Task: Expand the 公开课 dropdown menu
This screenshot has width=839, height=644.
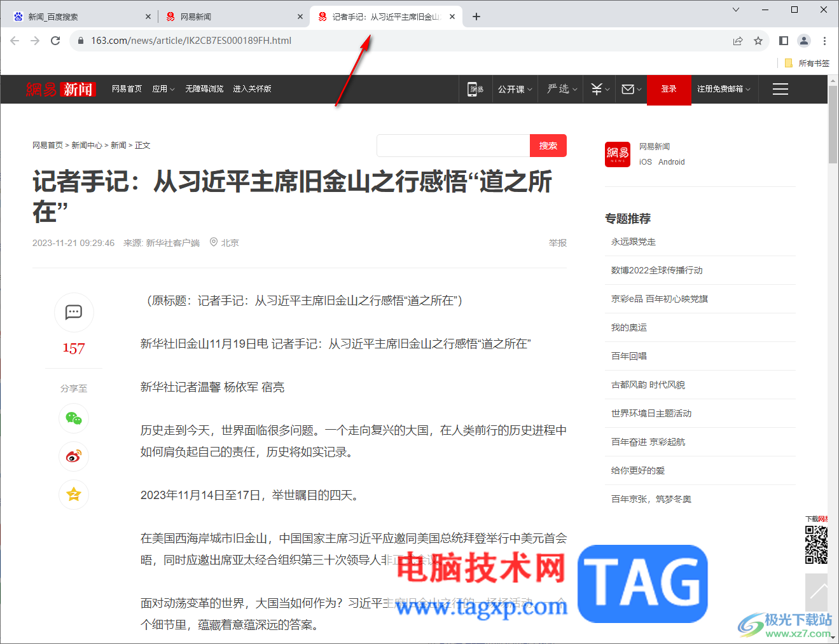Action: [515, 89]
